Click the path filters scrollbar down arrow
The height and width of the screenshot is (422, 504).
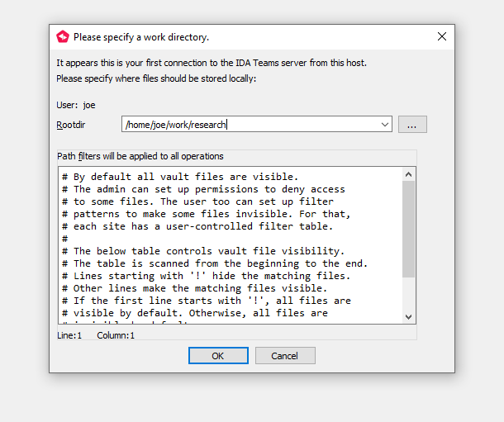pos(409,316)
